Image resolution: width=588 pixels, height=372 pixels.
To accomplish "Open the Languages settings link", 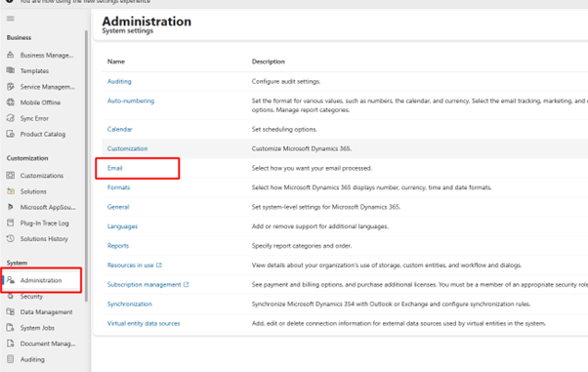I will 122,227.
